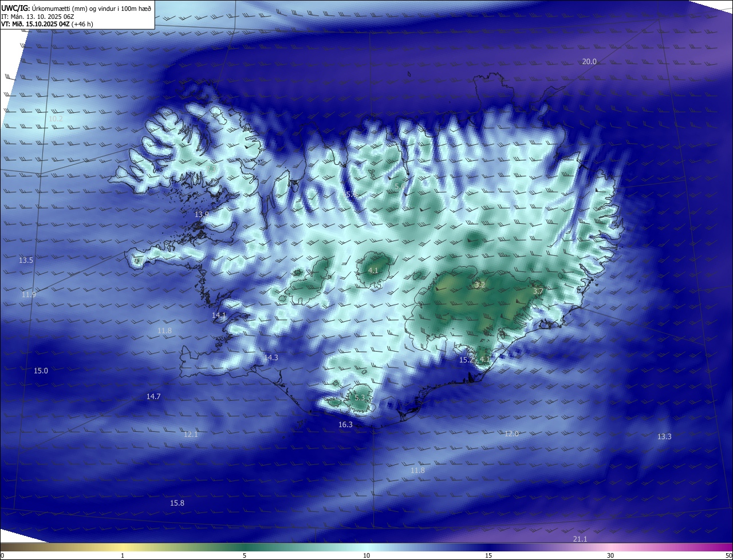Click the colorbar tick label "1"
This screenshot has width=733, height=560.
pos(123,555)
